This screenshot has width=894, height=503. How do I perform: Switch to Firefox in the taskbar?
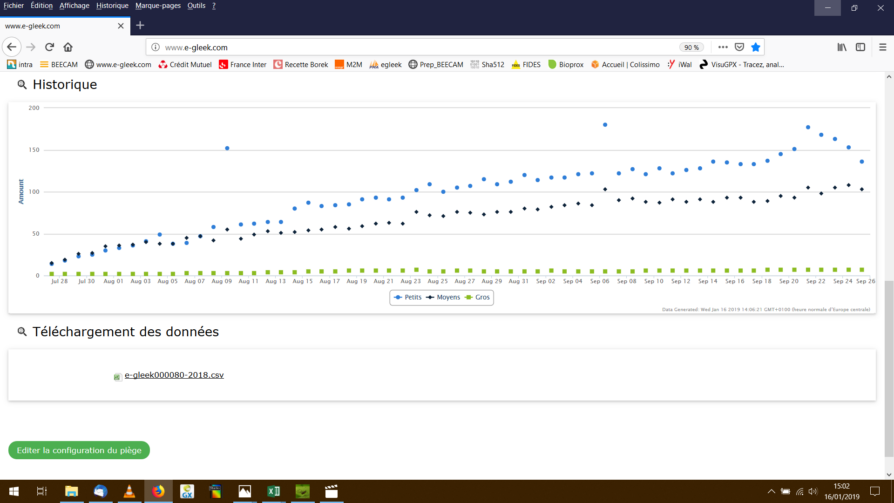click(x=158, y=491)
